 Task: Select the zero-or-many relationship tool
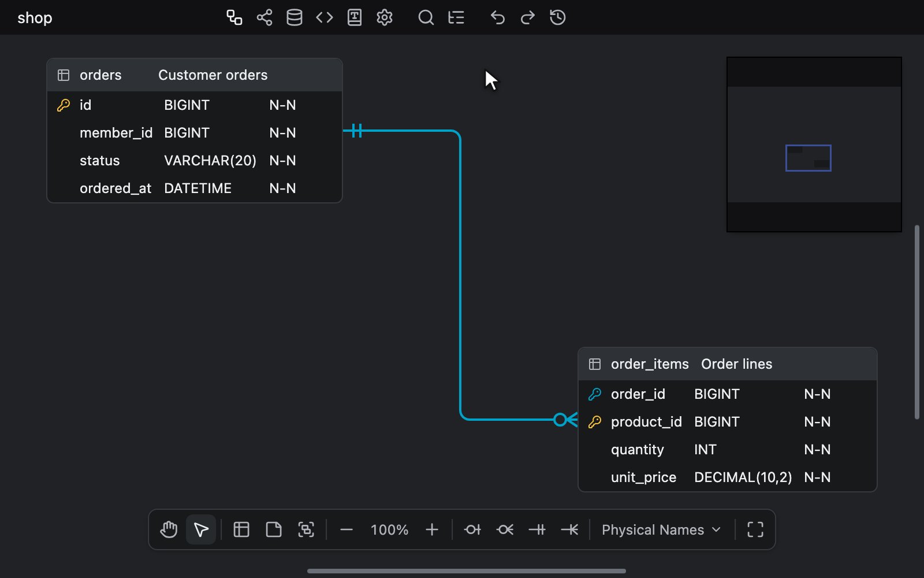click(505, 529)
